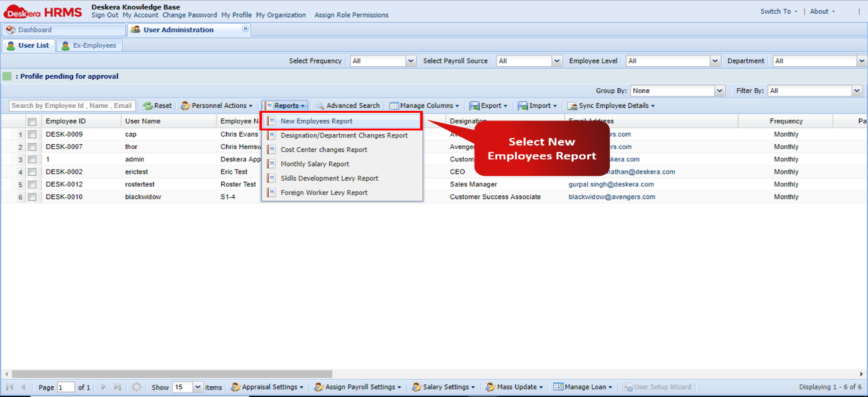The image size is (868, 397).
Task: Click the Manage Loan icon
Action: point(558,387)
